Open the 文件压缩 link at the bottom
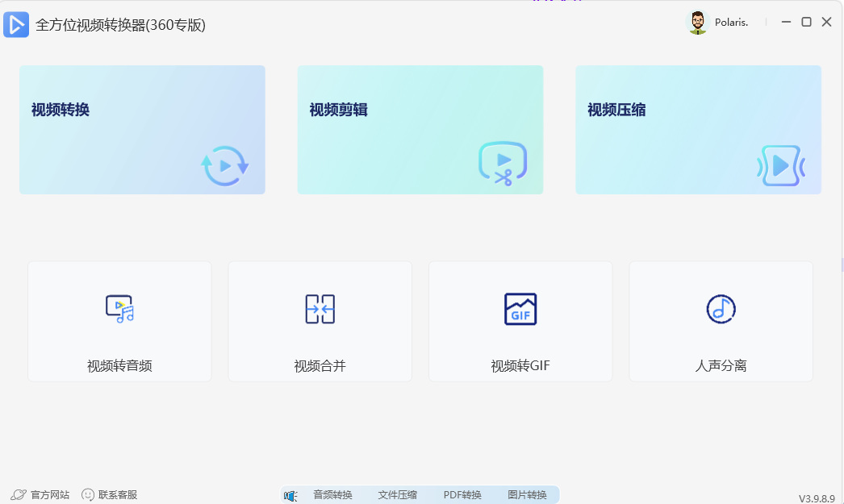Image resolution: width=844 pixels, height=504 pixels. click(396, 494)
